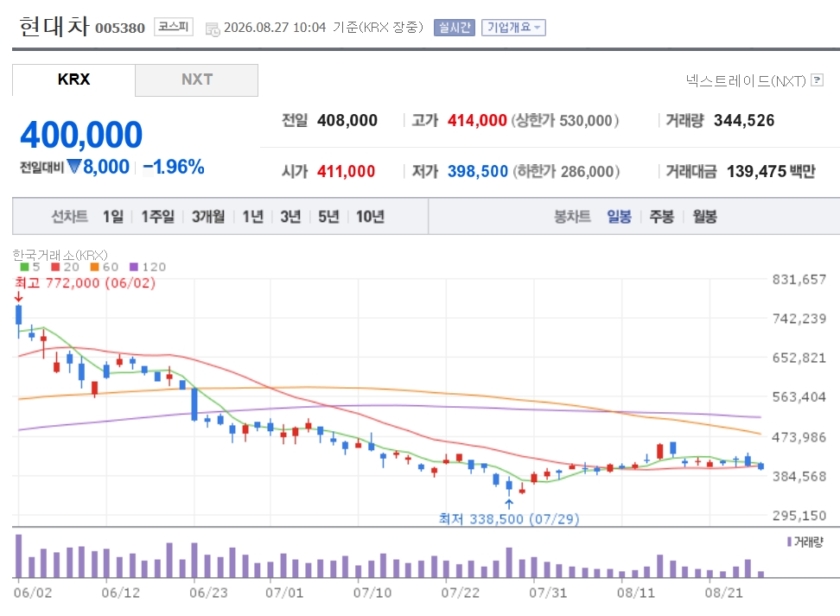Click the time reference icon beside the date
840x616 pixels.
212,29
